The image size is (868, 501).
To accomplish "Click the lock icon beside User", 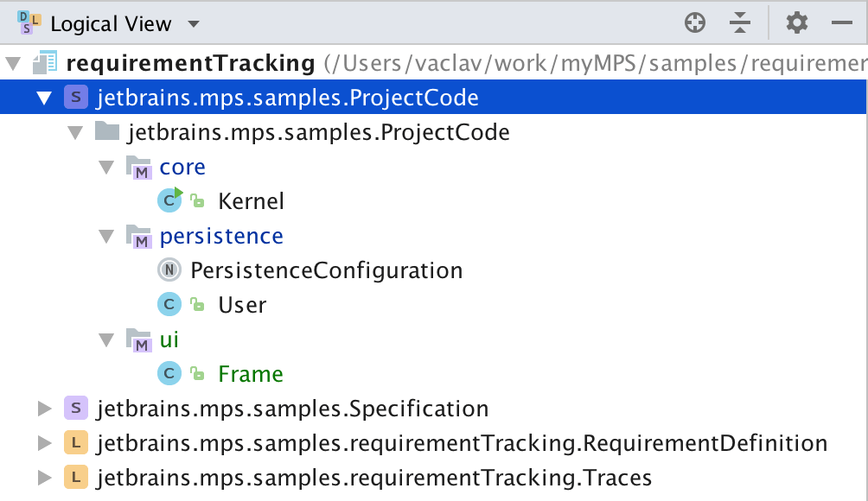I will 197,305.
